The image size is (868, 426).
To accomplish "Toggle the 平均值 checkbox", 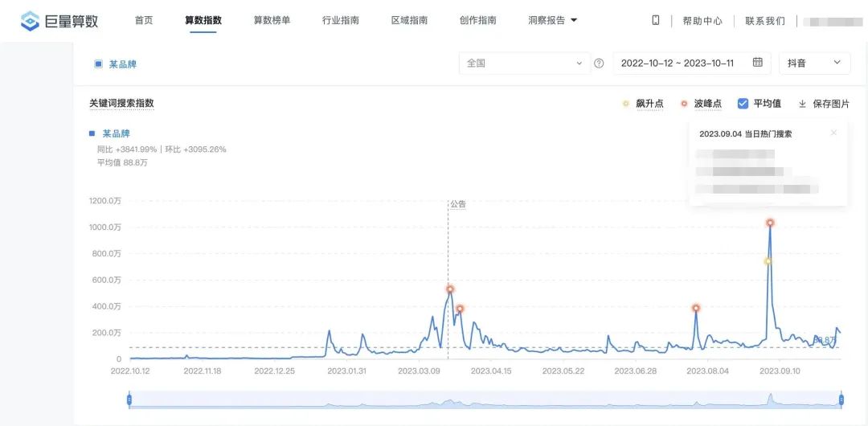I will click(743, 103).
